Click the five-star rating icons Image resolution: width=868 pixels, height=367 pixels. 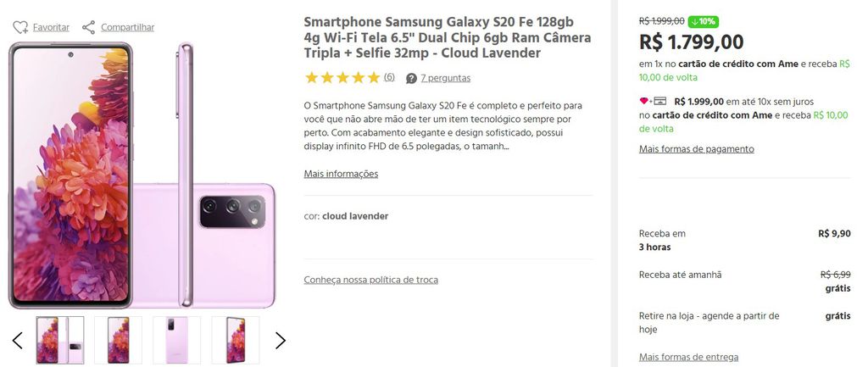(342, 77)
